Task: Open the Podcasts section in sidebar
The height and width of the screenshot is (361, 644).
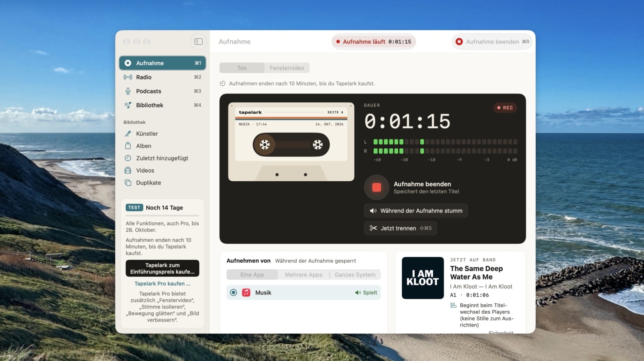Action: 162,91
